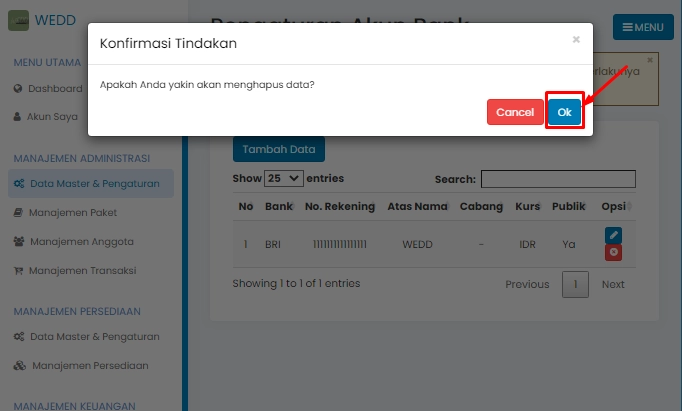Open Manajemen Persediaan sidebar item
Image resolution: width=682 pixels, height=411 pixels.
tap(90, 366)
